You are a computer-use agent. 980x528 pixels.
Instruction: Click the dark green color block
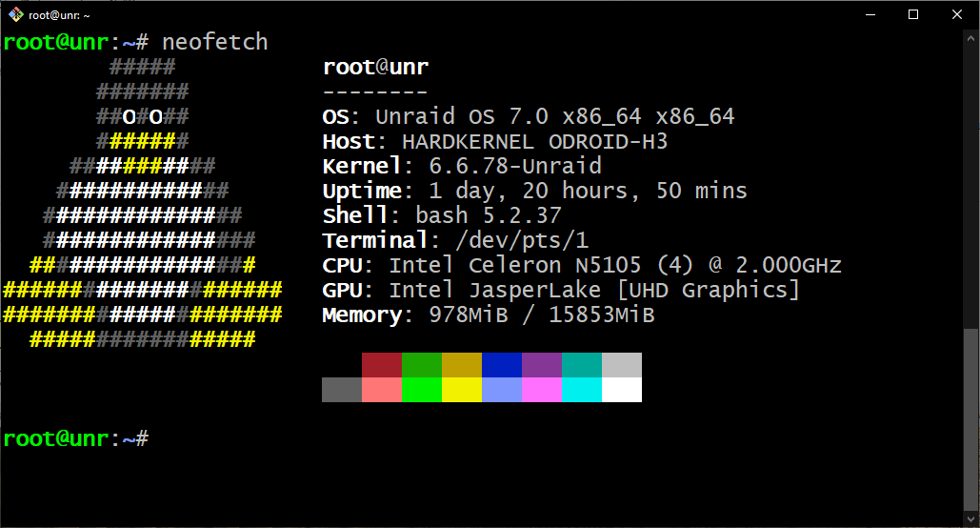tap(422, 365)
